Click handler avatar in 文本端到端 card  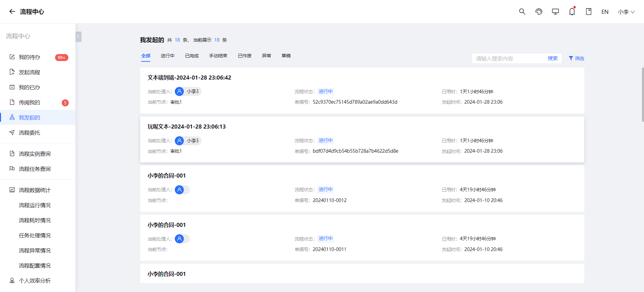[x=179, y=91]
